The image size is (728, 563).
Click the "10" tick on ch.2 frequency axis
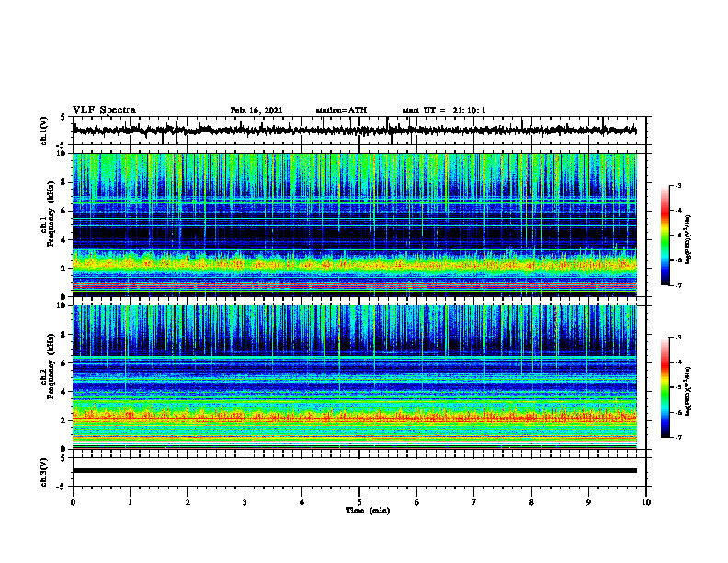click(x=63, y=305)
